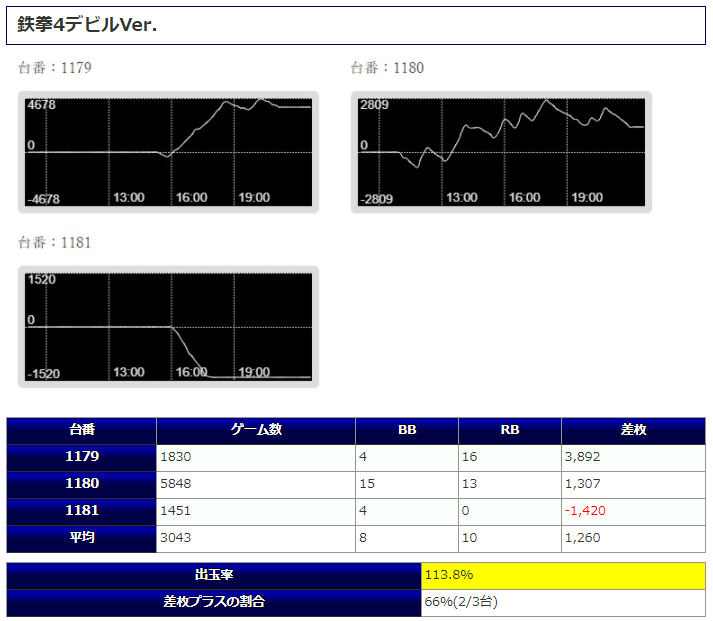713x621 pixels.
Task: Select row header 1179 in table
Action: coord(82,457)
